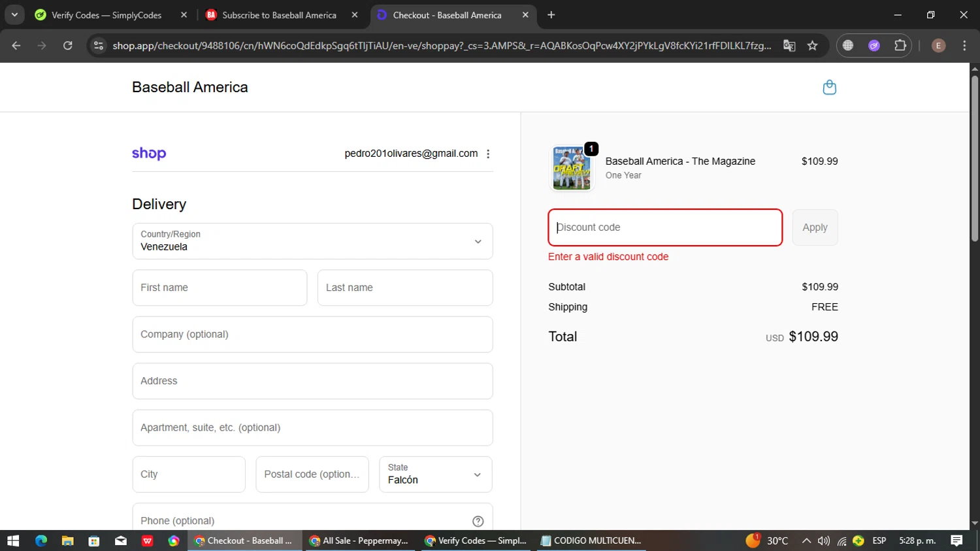Open the shopping bag cart icon
The height and width of the screenshot is (551, 980).
829,88
